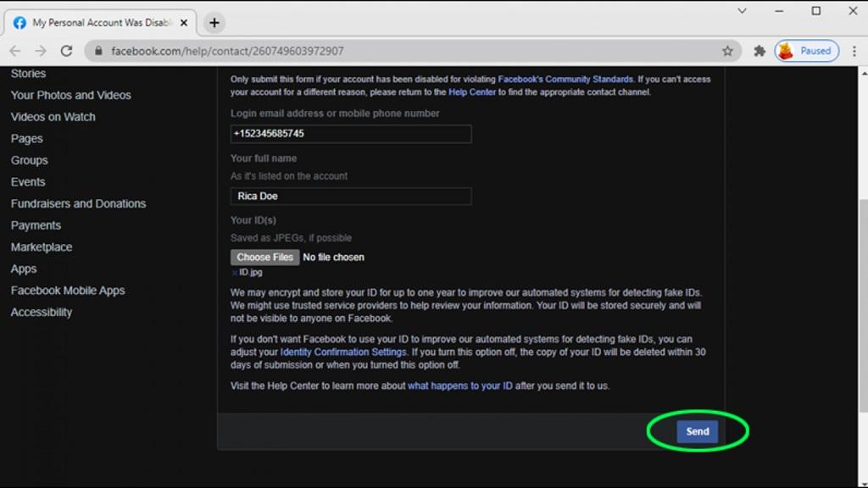
Task: Click the scrollbar up arrow
Action: [863, 73]
